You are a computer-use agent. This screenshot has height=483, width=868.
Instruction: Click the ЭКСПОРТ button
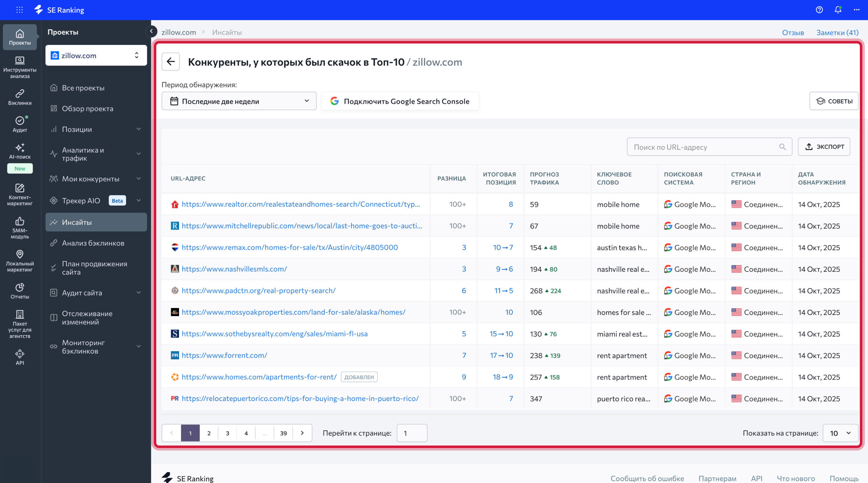point(824,147)
